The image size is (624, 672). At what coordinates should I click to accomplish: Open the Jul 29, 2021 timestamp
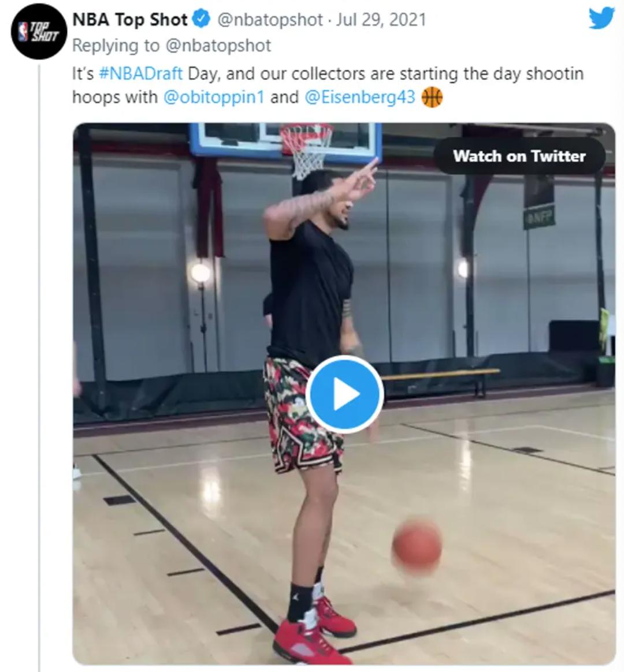click(x=381, y=20)
